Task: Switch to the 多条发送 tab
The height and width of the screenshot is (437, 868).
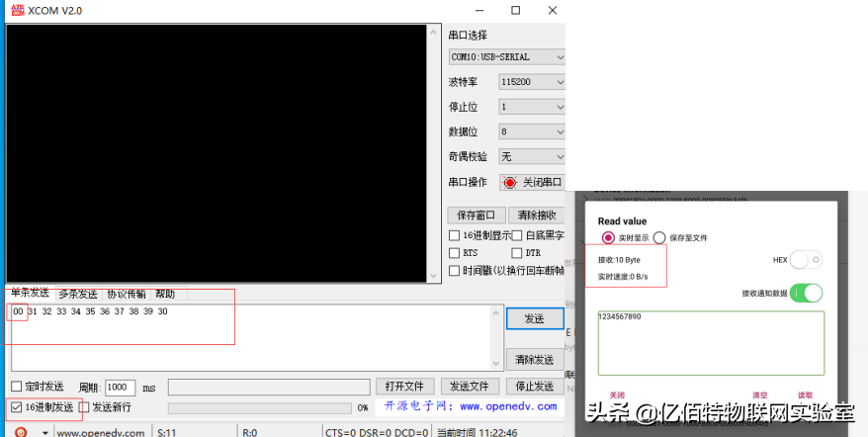Action: pyautogui.click(x=78, y=294)
